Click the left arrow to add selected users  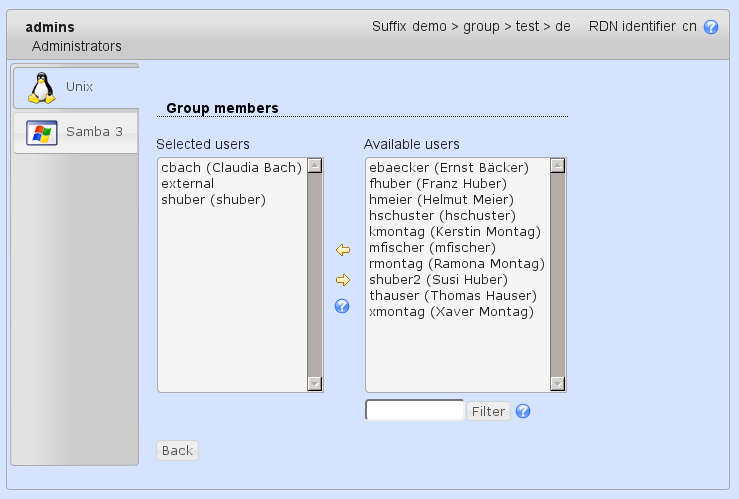[x=342, y=250]
